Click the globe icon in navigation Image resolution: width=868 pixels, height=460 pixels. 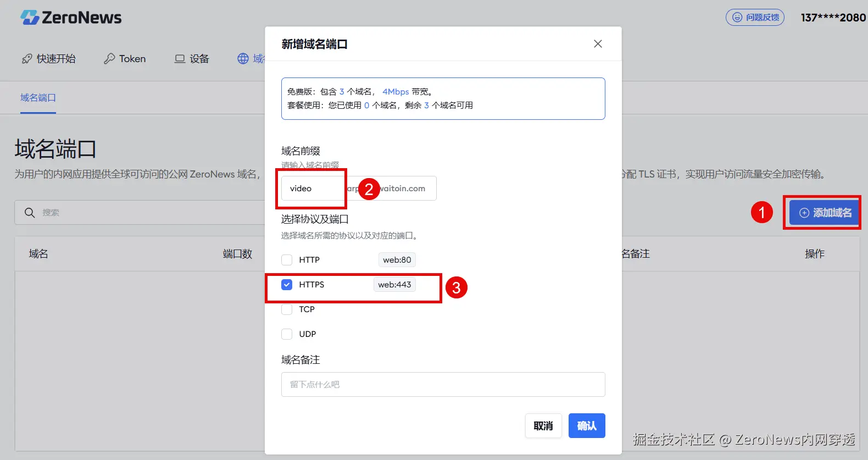[243, 59]
